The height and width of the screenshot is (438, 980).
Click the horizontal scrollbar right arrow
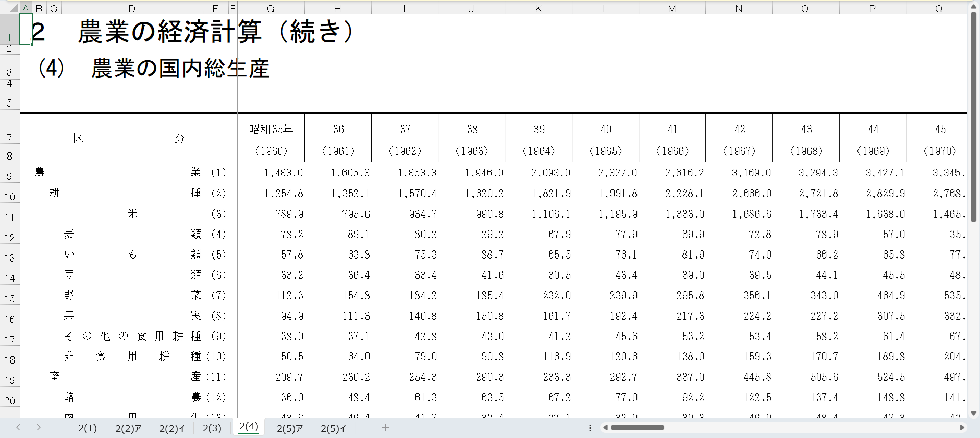click(x=962, y=428)
